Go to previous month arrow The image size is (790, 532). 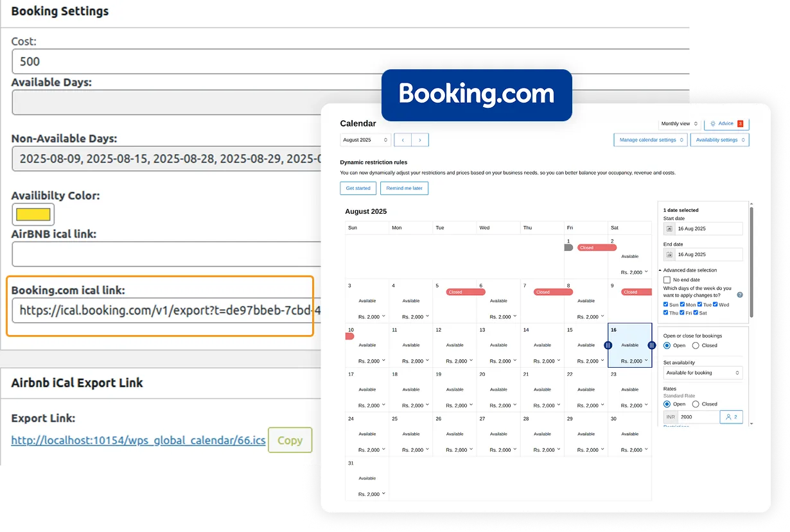pos(403,140)
